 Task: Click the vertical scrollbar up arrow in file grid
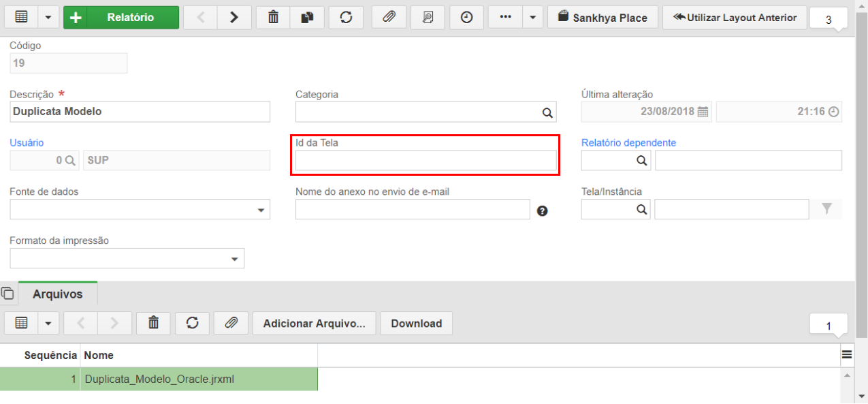847,375
